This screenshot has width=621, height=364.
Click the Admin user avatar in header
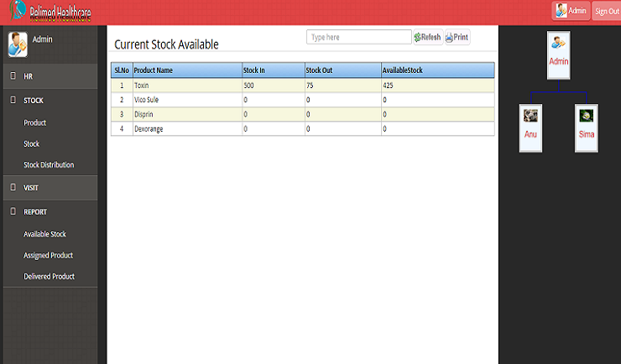click(x=560, y=11)
